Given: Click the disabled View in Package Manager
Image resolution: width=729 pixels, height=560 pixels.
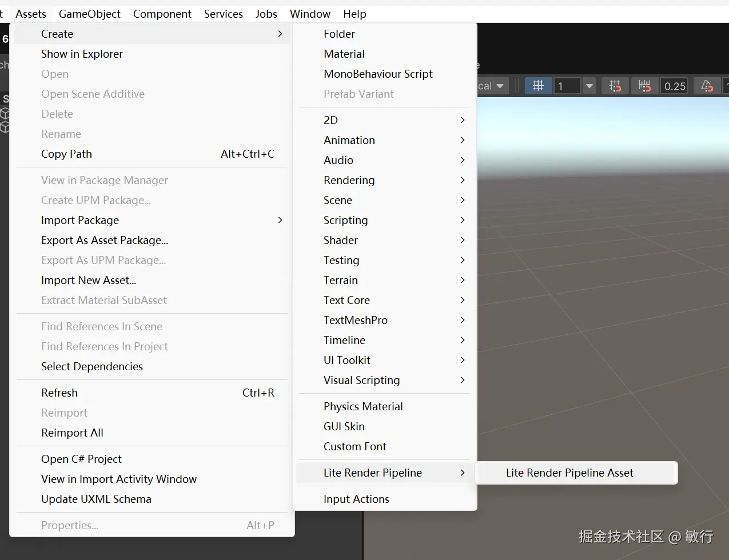Looking at the screenshot, I should coord(152,180).
